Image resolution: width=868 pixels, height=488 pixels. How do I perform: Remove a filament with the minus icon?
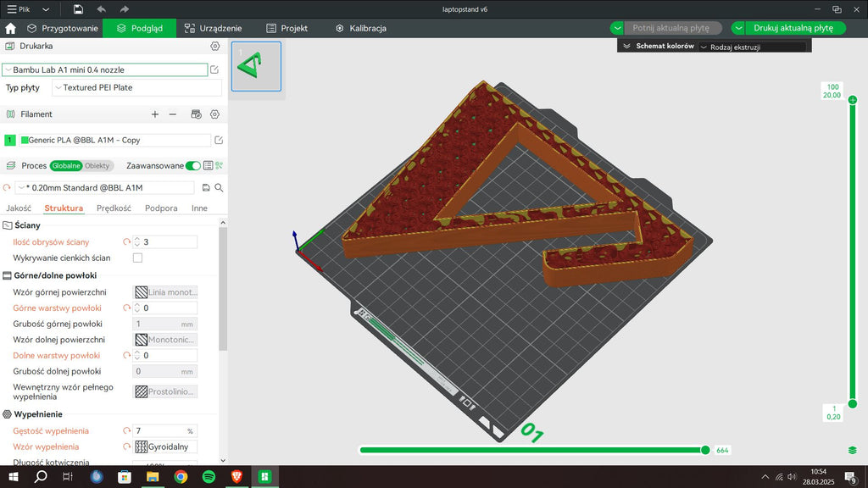coord(173,114)
